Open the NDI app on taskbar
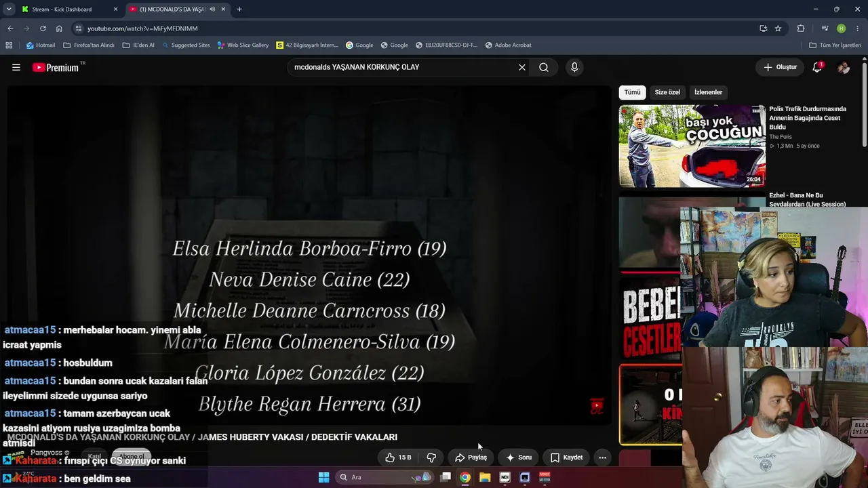Viewport: 868px width, 488px height. [x=505, y=477]
